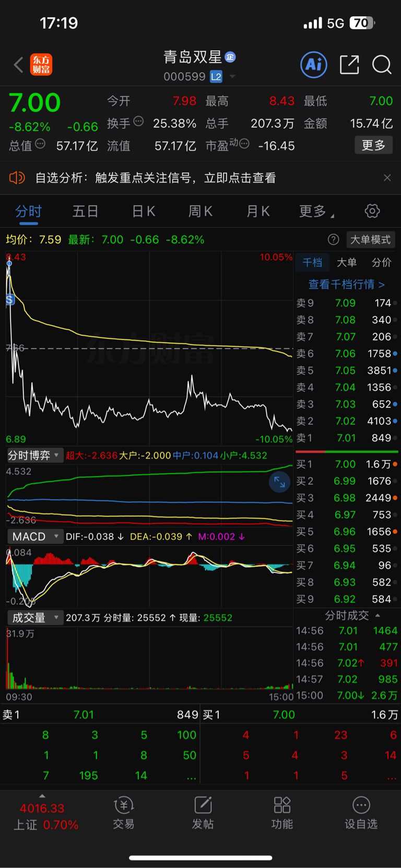Image resolution: width=401 pixels, height=868 pixels.
Task: Tap the 成交量 volume bar chart
Action: click(x=149, y=658)
